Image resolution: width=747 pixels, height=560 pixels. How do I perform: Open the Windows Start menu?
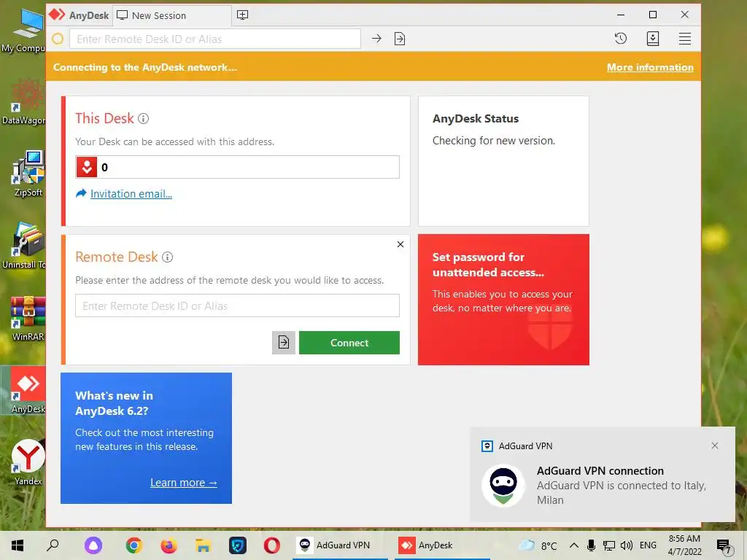[18, 545]
